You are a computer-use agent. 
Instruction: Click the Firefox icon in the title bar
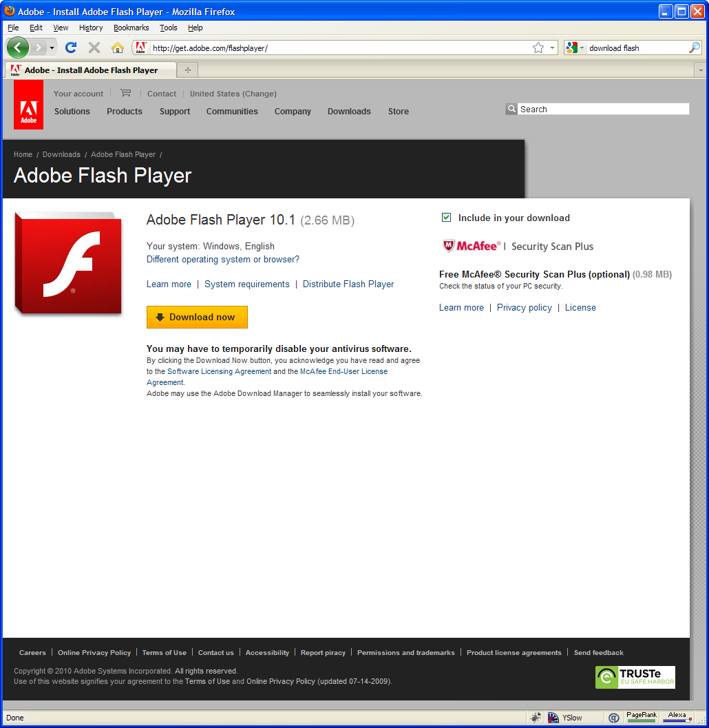(9, 11)
